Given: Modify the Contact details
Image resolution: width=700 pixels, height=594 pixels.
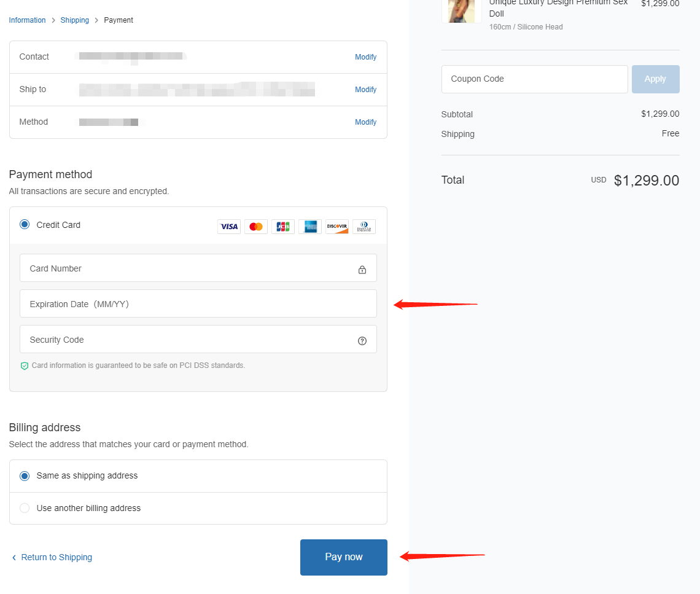Looking at the screenshot, I should [365, 57].
